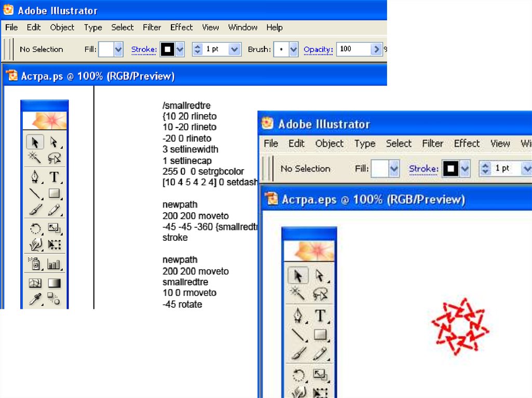Choose the Pen tool in Астра.ps toolbox
This screenshot has width=532, height=398.
35,177
